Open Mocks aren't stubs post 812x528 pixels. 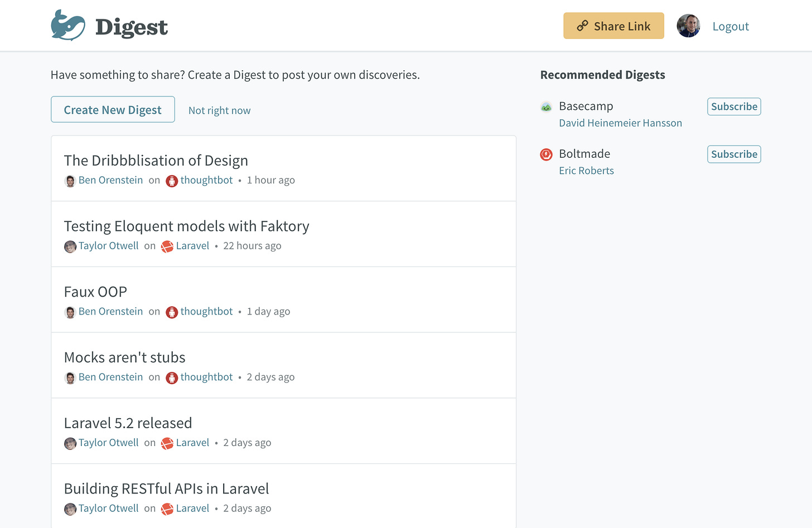[x=124, y=357]
